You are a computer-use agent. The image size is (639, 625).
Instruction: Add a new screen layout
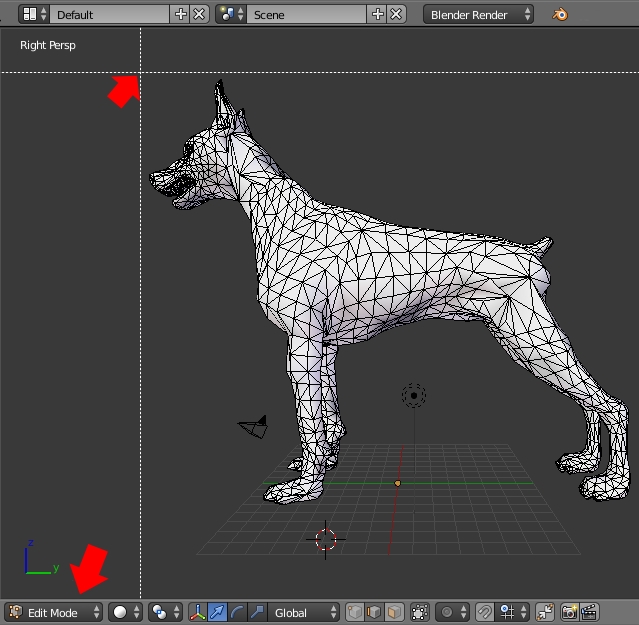(x=180, y=14)
